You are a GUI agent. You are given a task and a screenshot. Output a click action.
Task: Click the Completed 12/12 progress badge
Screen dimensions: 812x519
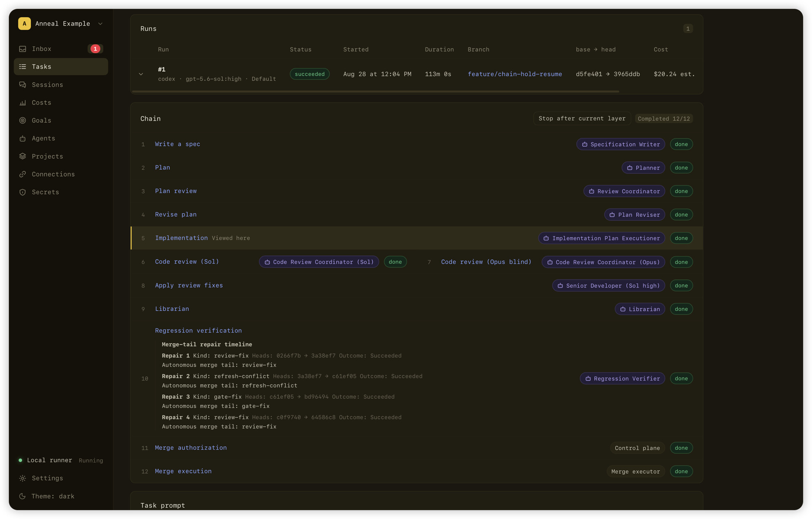(664, 119)
